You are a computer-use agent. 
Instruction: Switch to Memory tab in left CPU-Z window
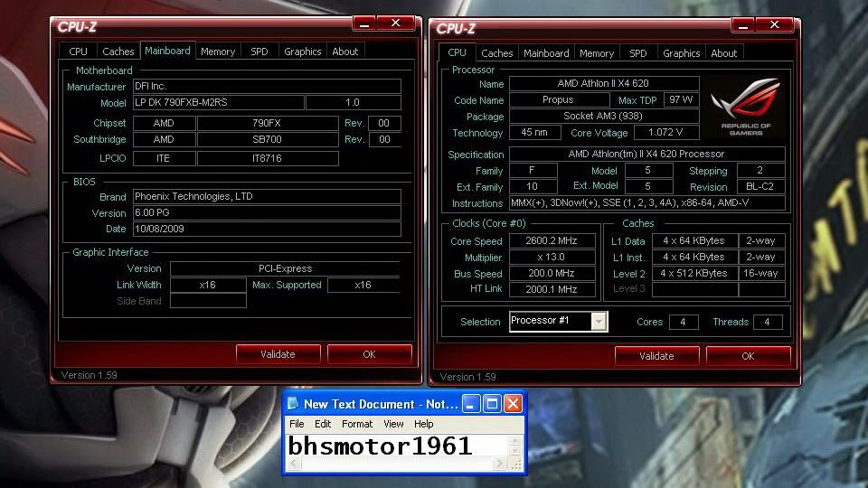[218, 52]
